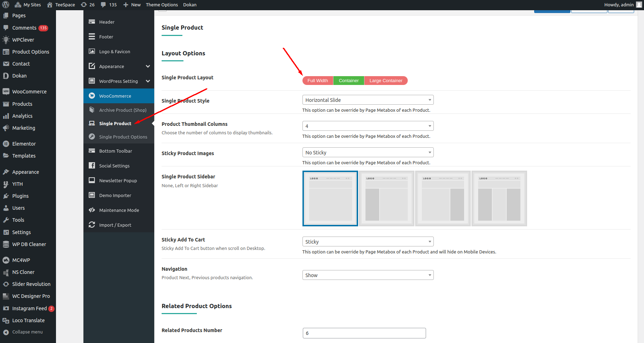
Task: Open the WordPress logo menu
Action: [x=6, y=5]
